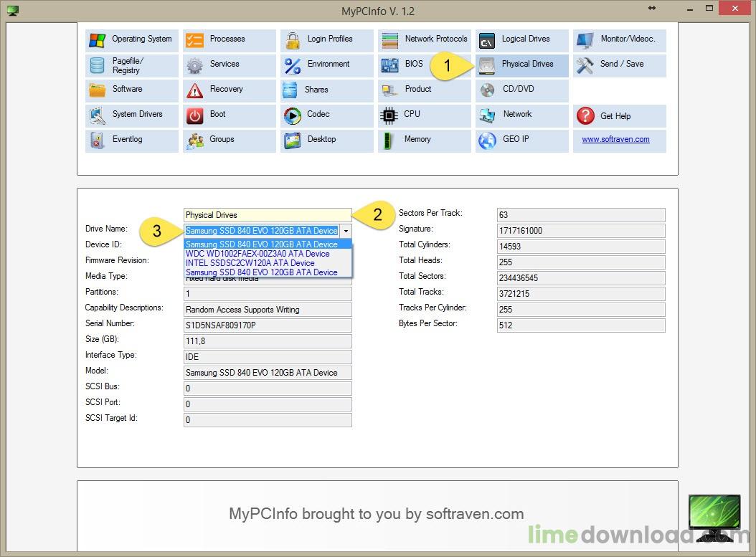Click the Capability Descriptions value field
The width and height of the screenshot is (756, 557).
(268, 310)
